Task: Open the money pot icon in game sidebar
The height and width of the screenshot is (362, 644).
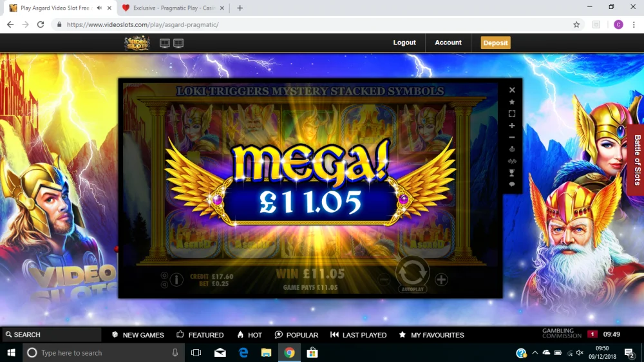Action: click(512, 149)
